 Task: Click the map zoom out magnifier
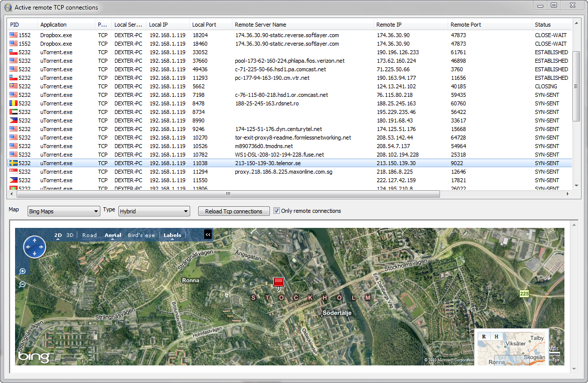(x=23, y=285)
